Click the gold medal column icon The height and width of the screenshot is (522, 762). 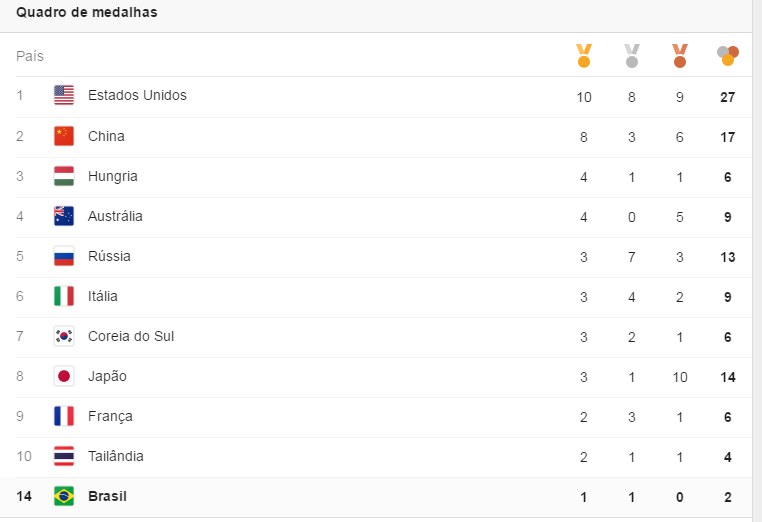tap(584, 55)
